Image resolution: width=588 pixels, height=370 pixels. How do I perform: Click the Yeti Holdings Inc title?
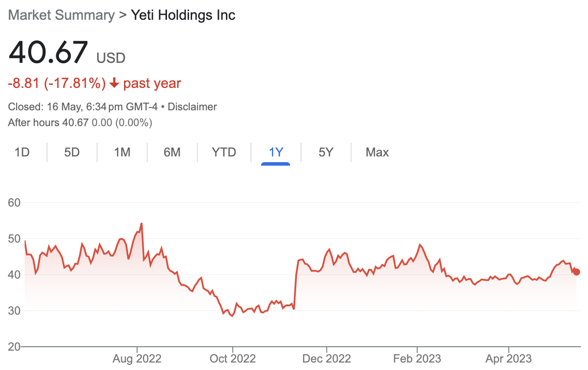184,15
